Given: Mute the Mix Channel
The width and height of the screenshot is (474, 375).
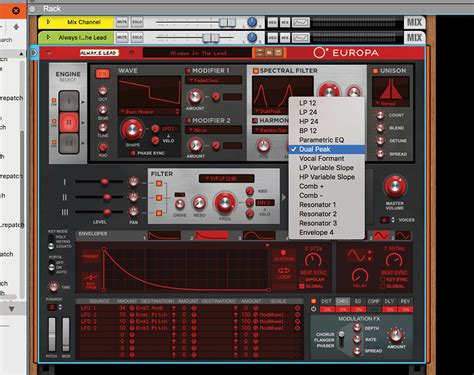Looking at the screenshot, I should tap(122, 22).
